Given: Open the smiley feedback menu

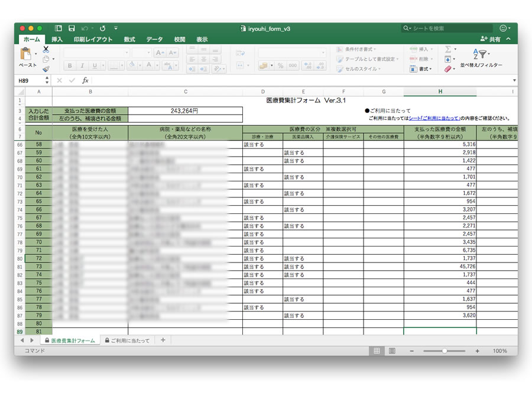Looking at the screenshot, I should (x=504, y=28).
